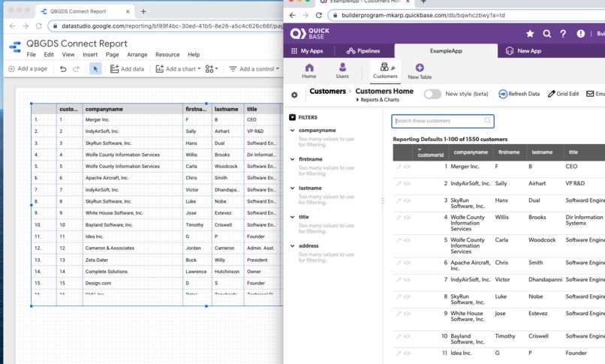Image resolution: width=605 pixels, height=364 pixels.
Task: Sort by the customerid column header
Action: click(x=430, y=155)
